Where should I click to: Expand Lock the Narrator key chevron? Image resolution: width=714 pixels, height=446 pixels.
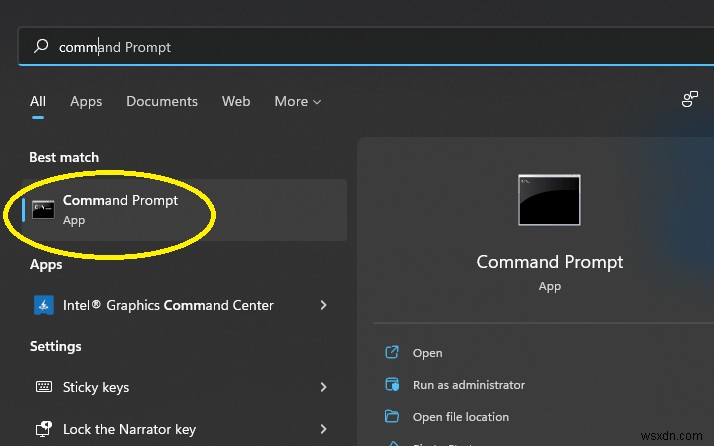323,429
